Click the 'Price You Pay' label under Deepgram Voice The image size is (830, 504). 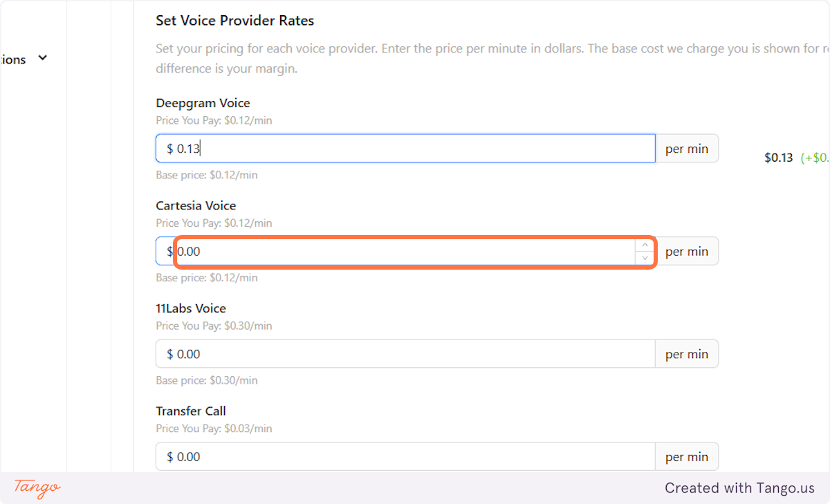coord(214,120)
